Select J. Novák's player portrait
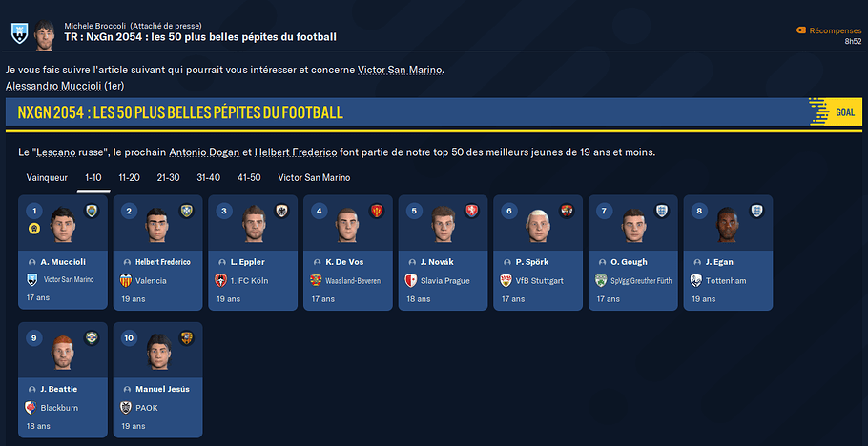Image resolution: width=868 pixels, height=446 pixels. click(444, 226)
